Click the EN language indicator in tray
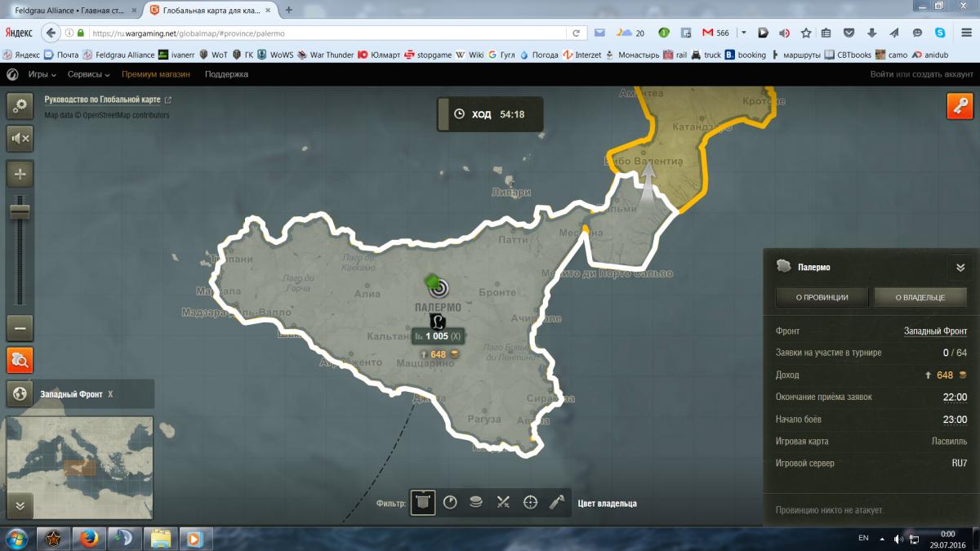 (x=863, y=539)
